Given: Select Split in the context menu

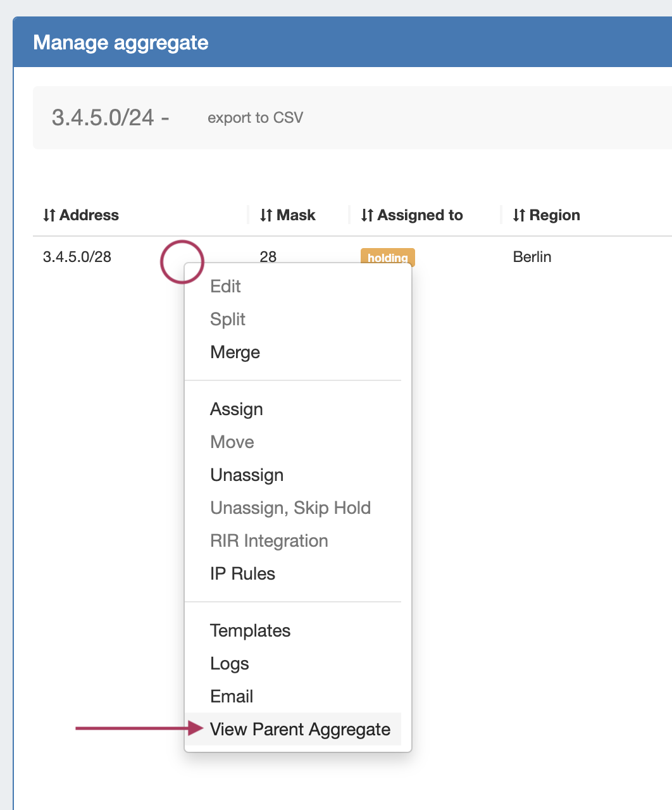Looking at the screenshot, I should click(228, 320).
